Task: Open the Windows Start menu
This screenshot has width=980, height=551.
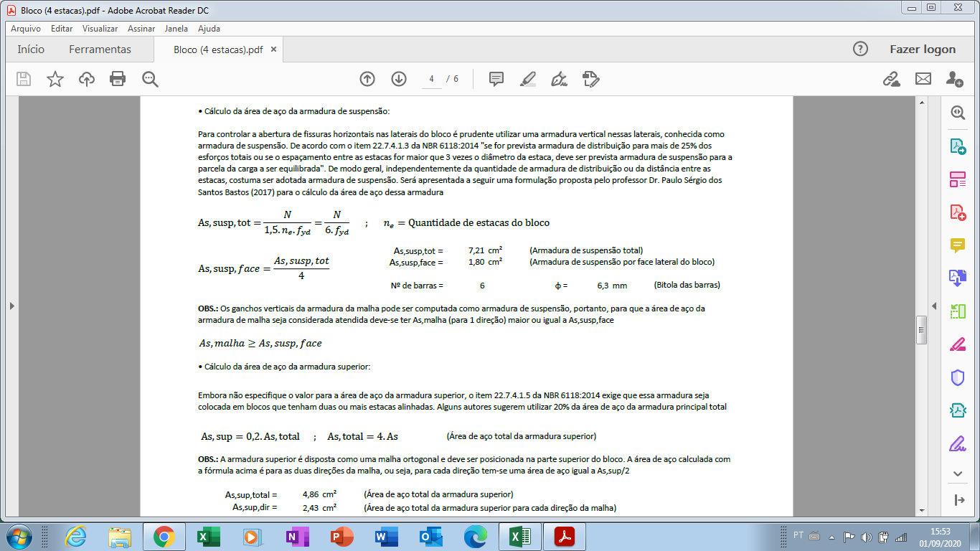Action: [x=18, y=537]
